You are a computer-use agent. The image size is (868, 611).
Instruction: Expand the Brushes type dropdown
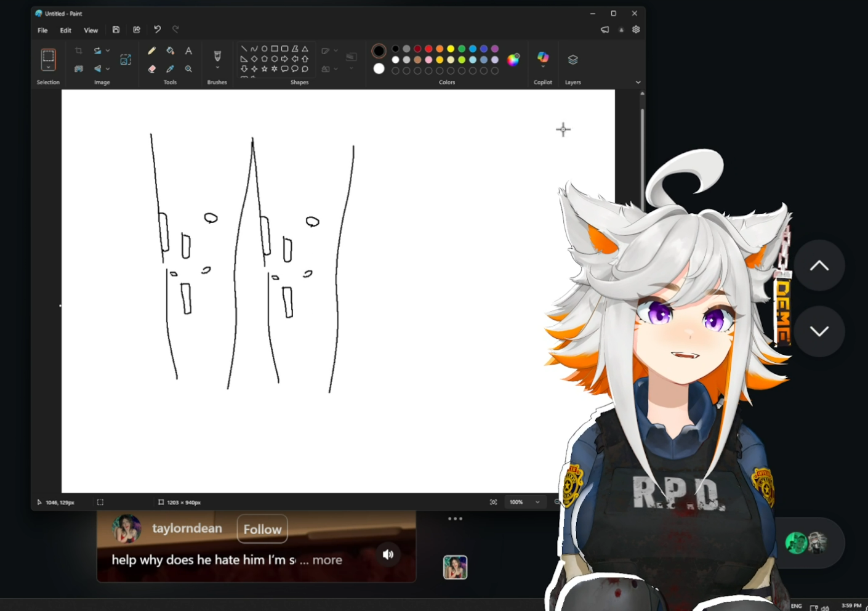217,68
